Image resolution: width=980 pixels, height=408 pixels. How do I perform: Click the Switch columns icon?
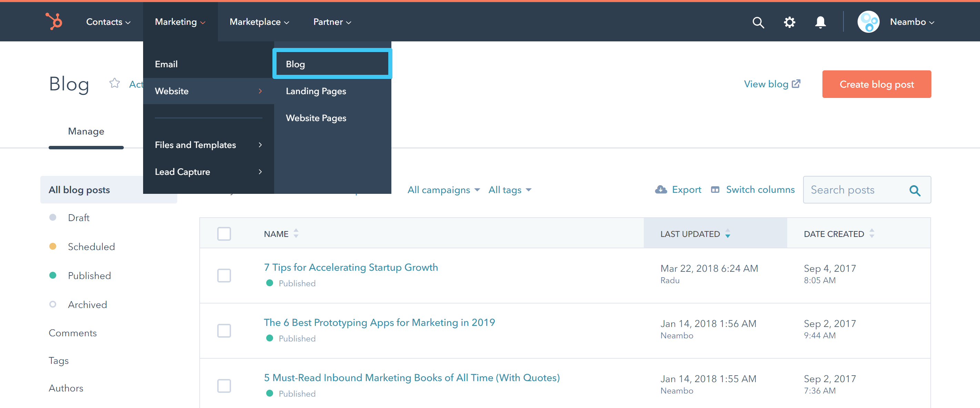click(715, 190)
